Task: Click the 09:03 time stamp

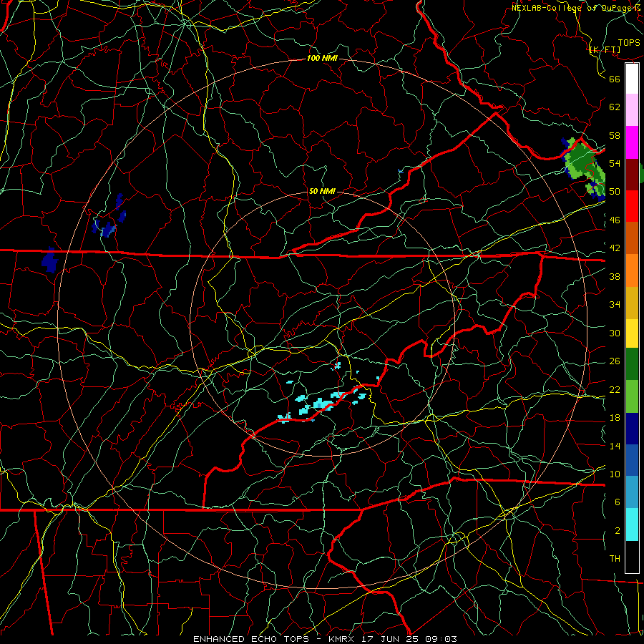Action: 440,639
